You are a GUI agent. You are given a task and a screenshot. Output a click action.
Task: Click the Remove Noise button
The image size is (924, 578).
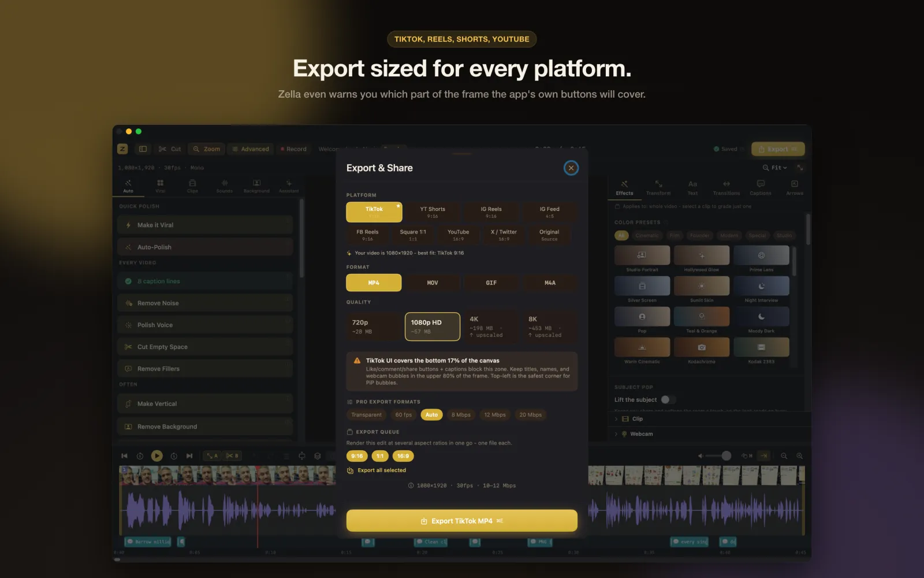click(x=205, y=303)
